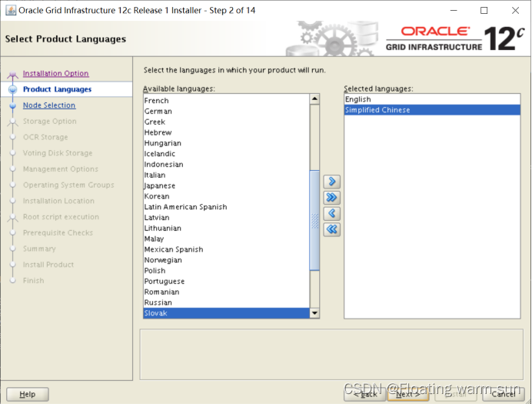Cancel the installer
The image size is (532, 404).
coord(504,394)
